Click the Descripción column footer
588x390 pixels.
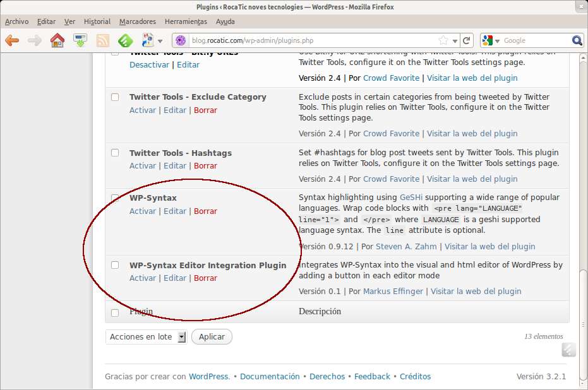[320, 312]
